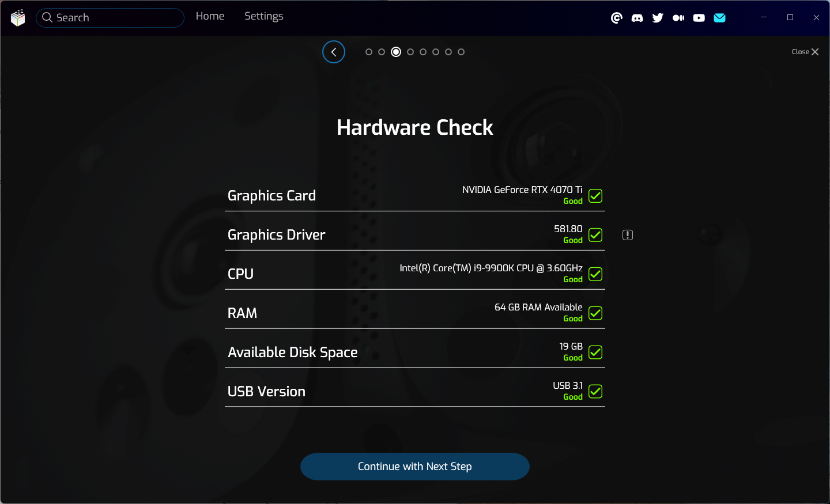Click the Medium blog icon
This screenshot has height=504, width=830.
click(x=678, y=18)
